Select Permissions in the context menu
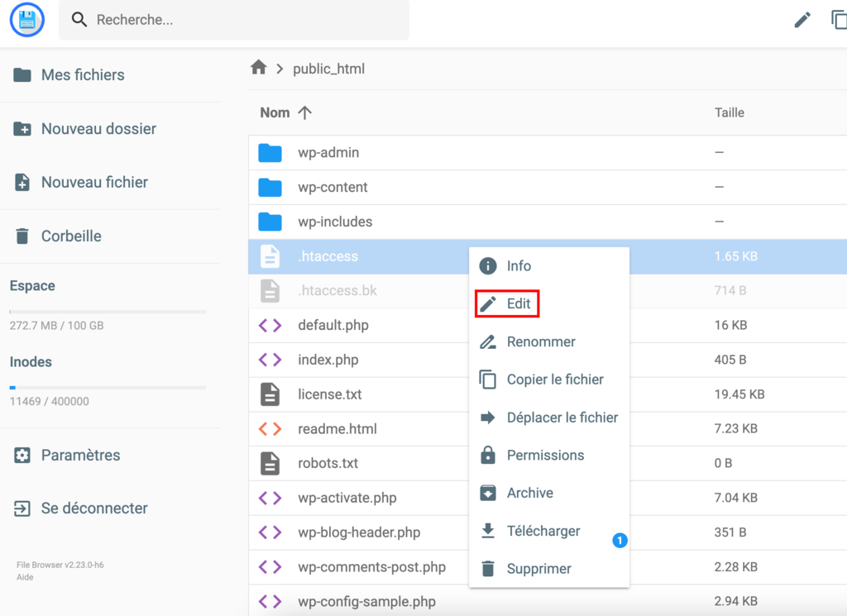 tap(545, 455)
